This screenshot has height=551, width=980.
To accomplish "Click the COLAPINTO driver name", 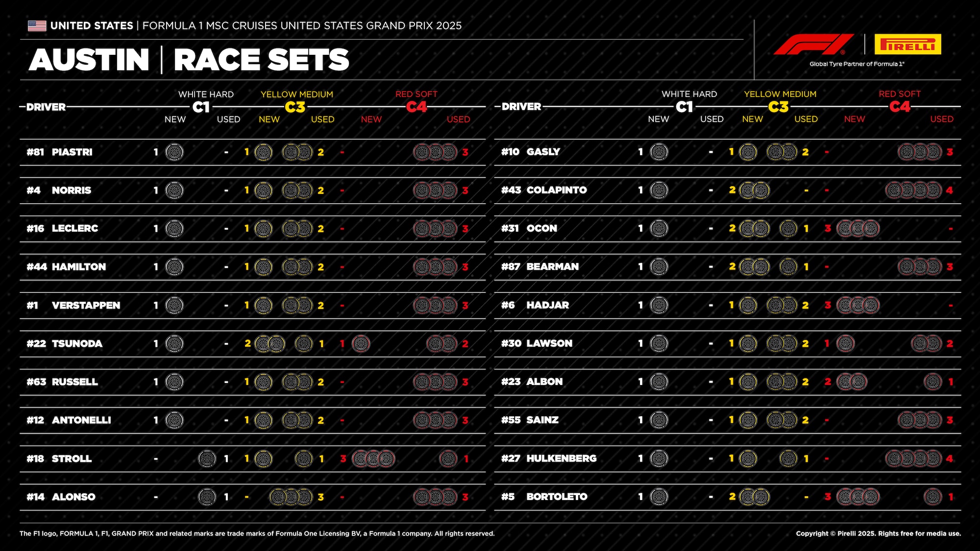I will click(557, 190).
